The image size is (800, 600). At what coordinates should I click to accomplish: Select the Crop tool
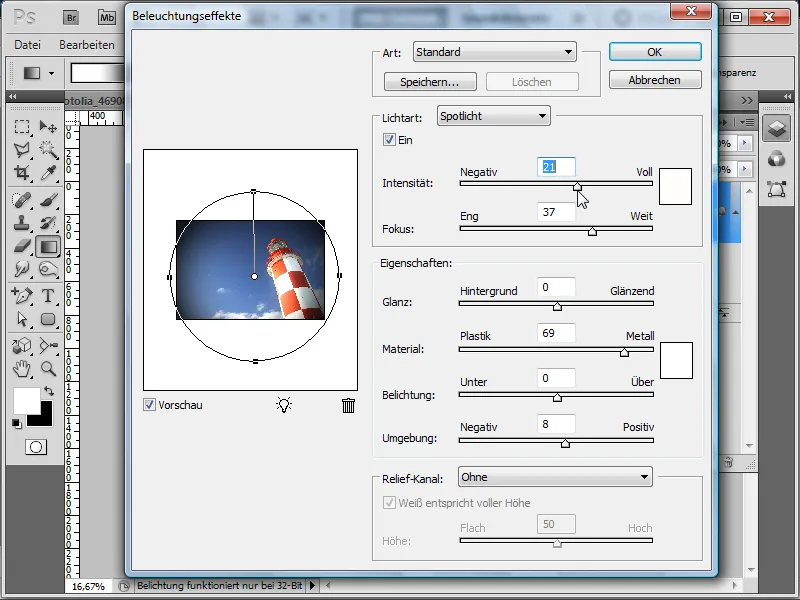tap(21, 173)
